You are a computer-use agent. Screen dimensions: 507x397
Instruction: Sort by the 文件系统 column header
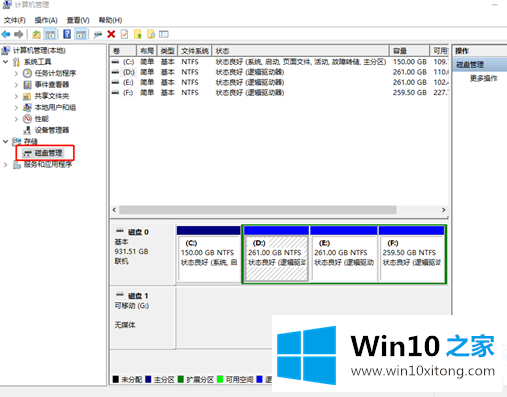pos(195,51)
